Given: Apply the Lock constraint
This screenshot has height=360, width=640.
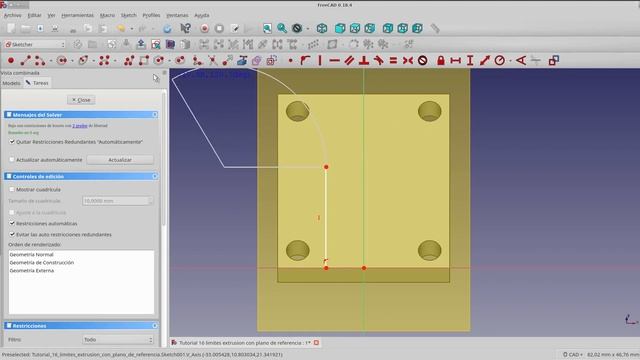Looking at the screenshot, I should pyautogui.click(x=441, y=61).
